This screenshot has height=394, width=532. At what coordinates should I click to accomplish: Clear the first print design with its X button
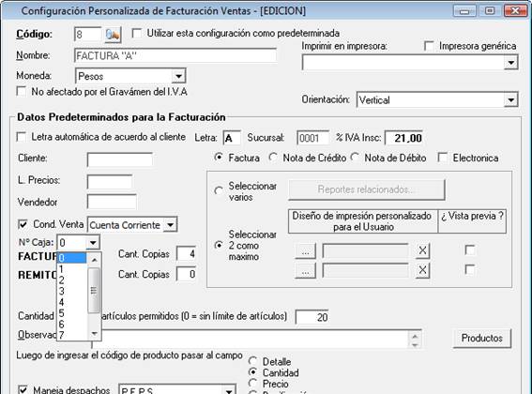click(x=422, y=250)
